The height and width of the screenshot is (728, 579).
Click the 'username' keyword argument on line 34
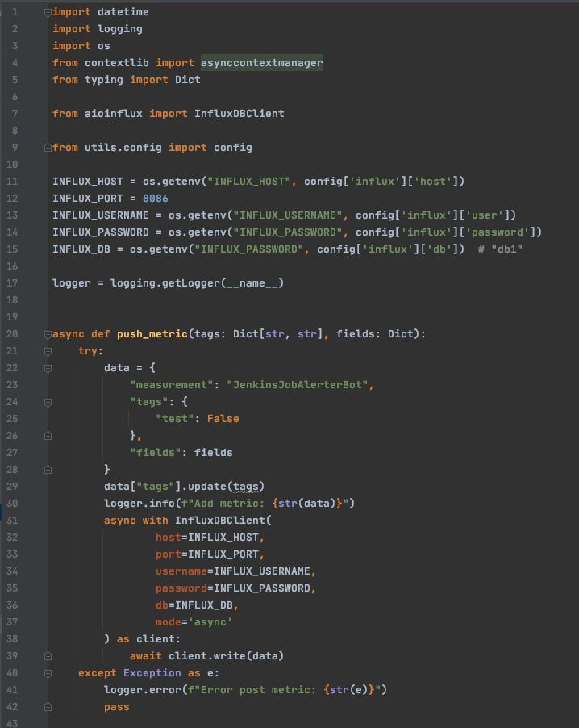point(181,571)
